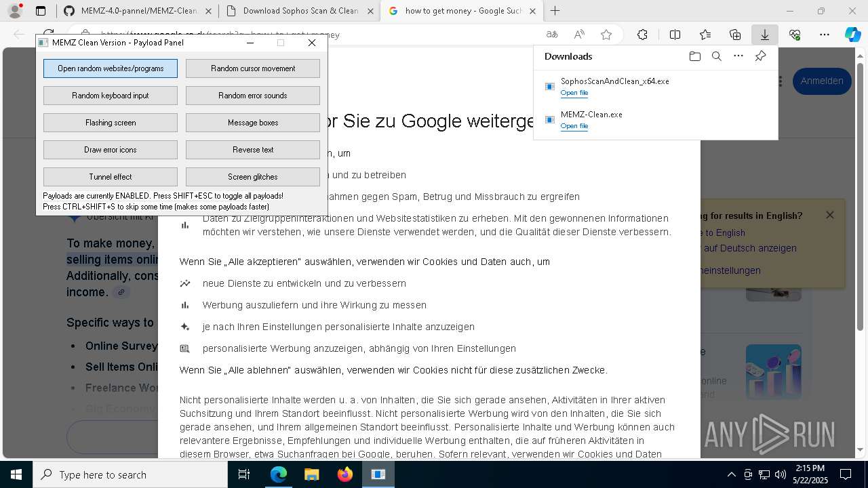The image size is (868, 488).
Task: Switch to Download Sophos Scan & Clean tab
Action: (300, 11)
